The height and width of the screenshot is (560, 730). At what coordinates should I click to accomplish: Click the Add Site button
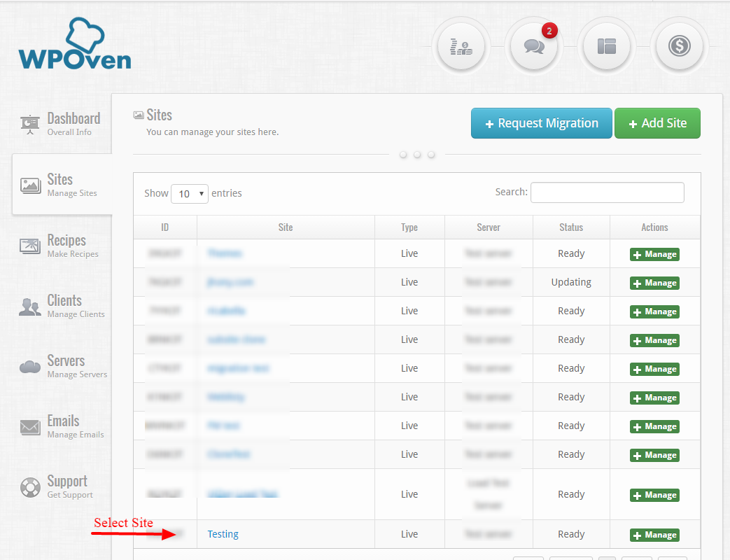(657, 123)
